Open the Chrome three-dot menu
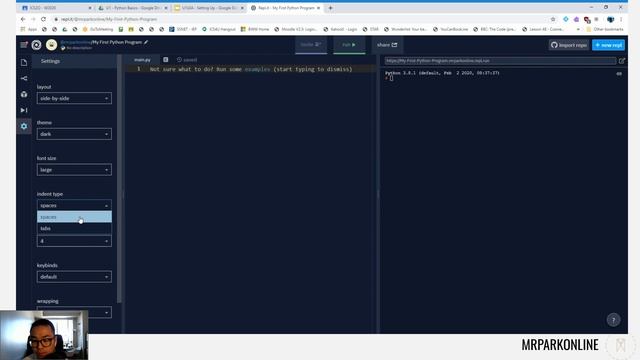Viewport: 640px width, 360px height. pyautogui.click(x=621, y=19)
